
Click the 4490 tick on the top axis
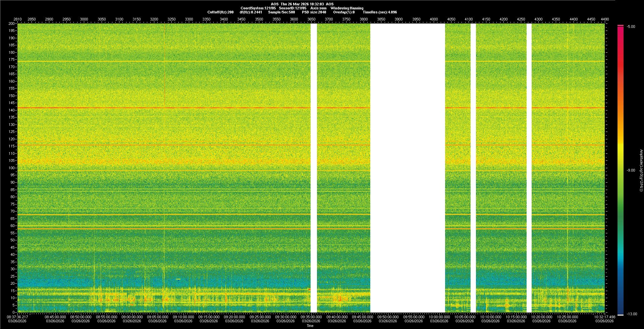(604, 19)
